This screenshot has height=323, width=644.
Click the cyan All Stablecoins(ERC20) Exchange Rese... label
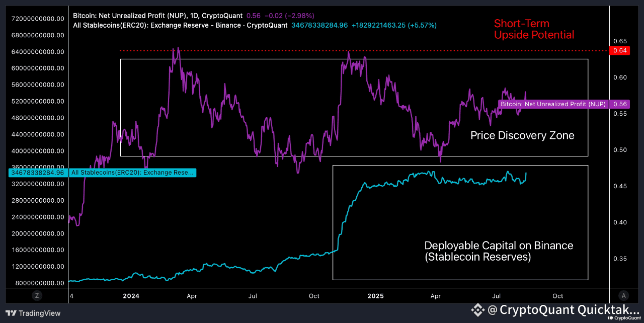tap(132, 173)
